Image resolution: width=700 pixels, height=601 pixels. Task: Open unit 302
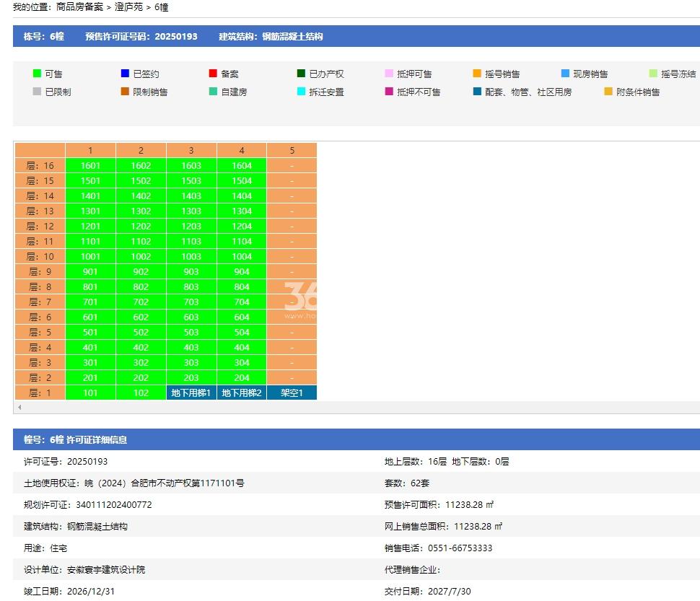141,363
